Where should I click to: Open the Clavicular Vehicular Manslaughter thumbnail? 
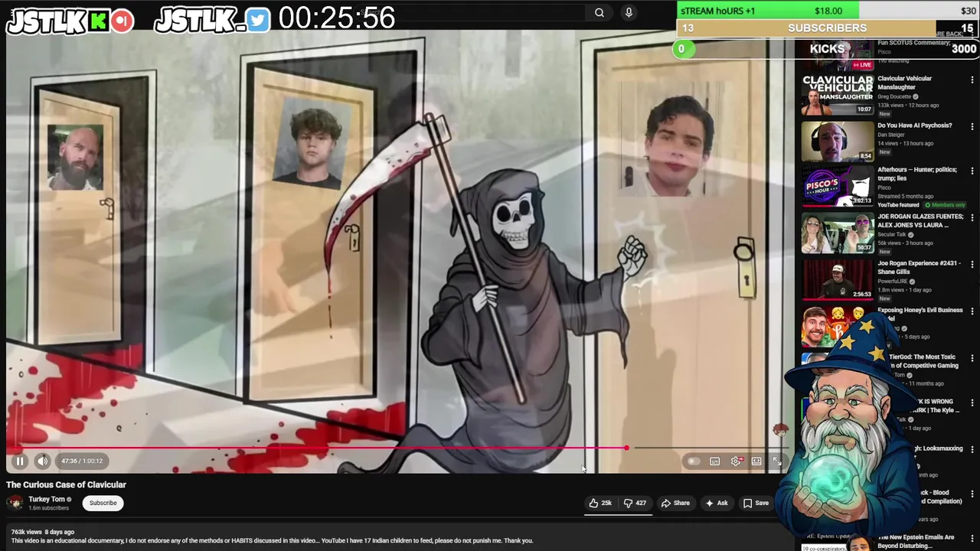[838, 94]
